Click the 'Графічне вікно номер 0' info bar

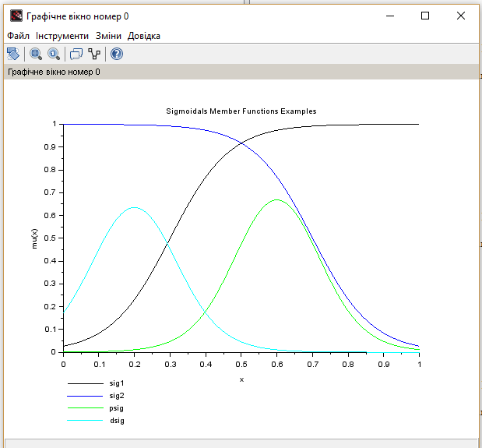tap(55, 72)
